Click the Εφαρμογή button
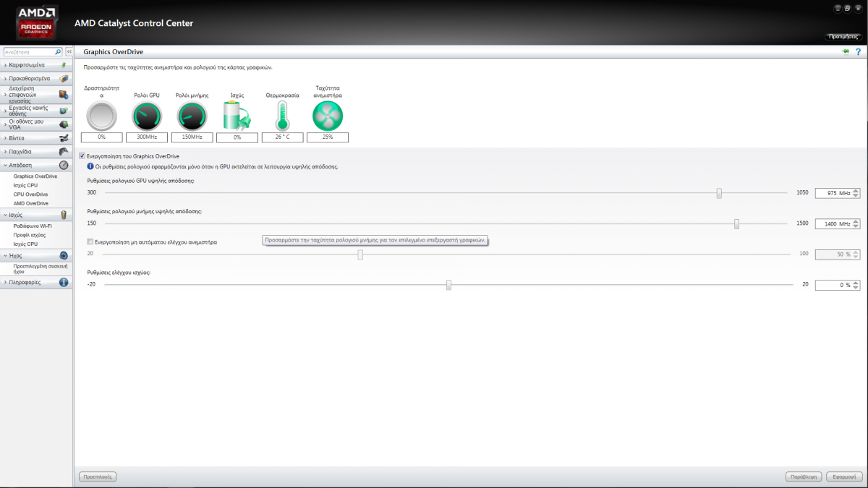The image size is (868, 488). coord(844,477)
